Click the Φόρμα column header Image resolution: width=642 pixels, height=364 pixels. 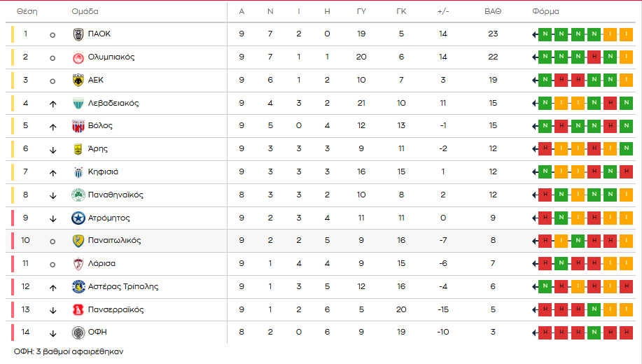coord(545,12)
